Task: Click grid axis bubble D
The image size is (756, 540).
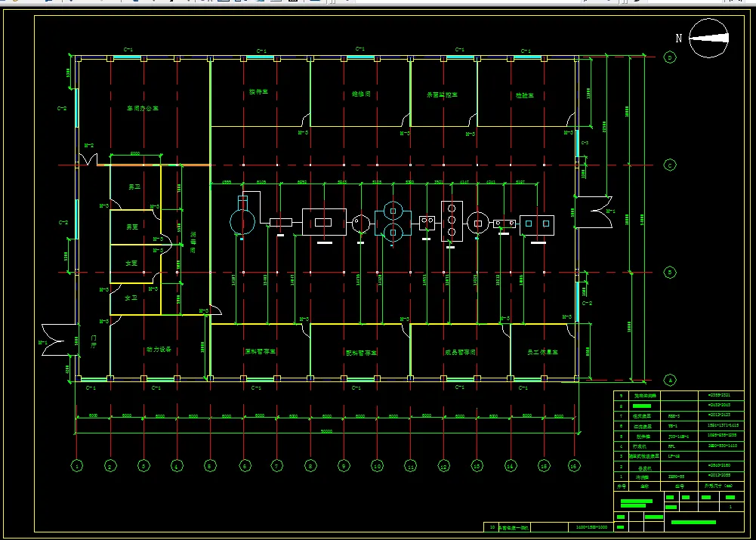Action: pos(670,57)
